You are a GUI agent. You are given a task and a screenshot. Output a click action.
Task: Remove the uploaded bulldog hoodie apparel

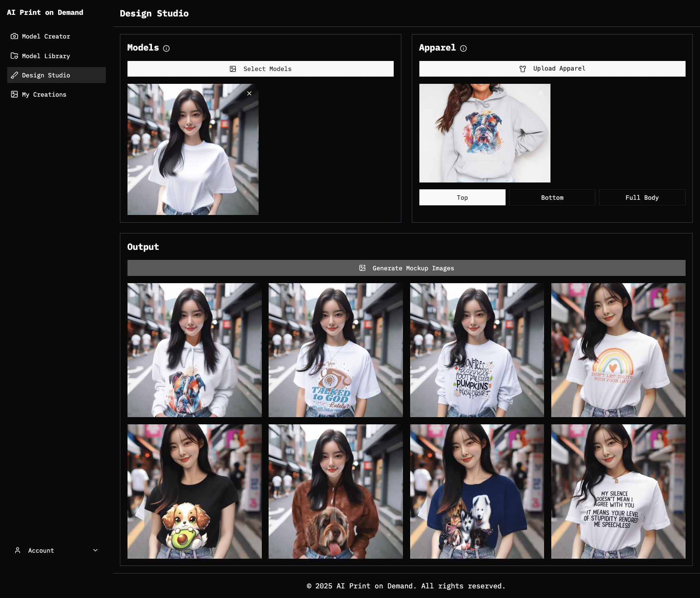(541, 93)
